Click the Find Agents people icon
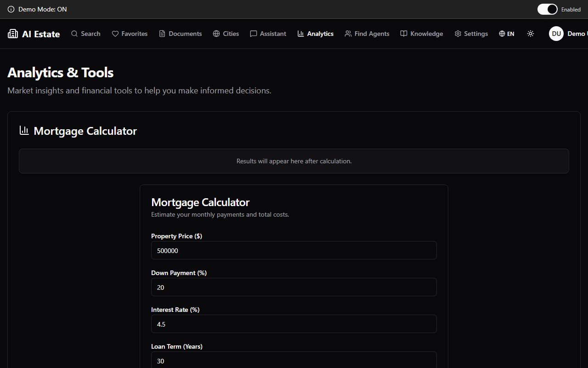Viewport: 588px width, 368px height. tap(348, 34)
